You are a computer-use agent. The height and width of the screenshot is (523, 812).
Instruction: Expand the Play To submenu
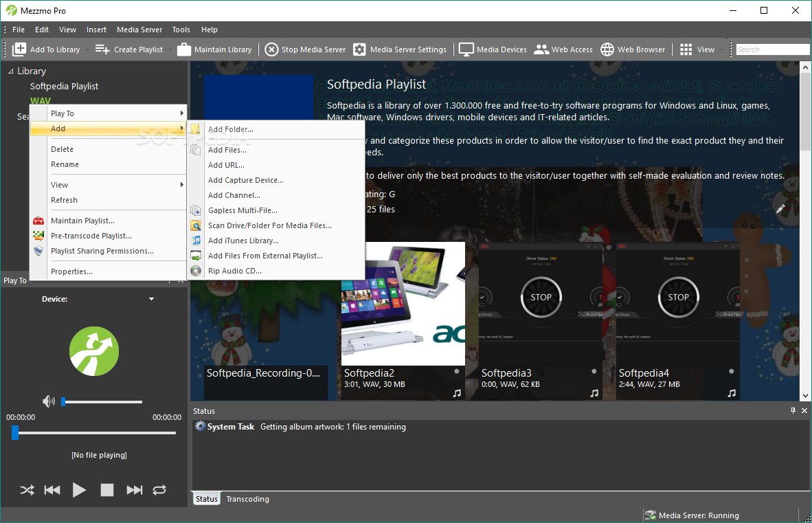click(x=181, y=113)
